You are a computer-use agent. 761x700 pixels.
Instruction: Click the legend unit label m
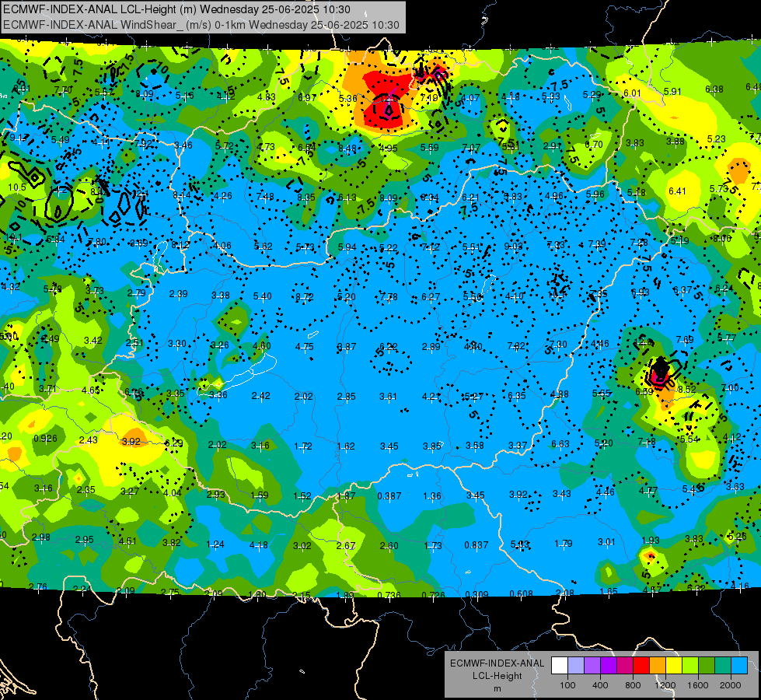click(497, 688)
